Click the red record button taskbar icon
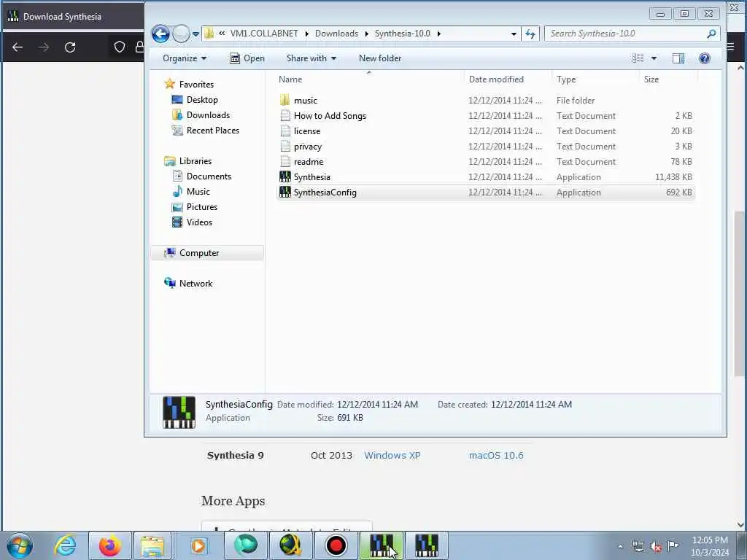 (336, 545)
